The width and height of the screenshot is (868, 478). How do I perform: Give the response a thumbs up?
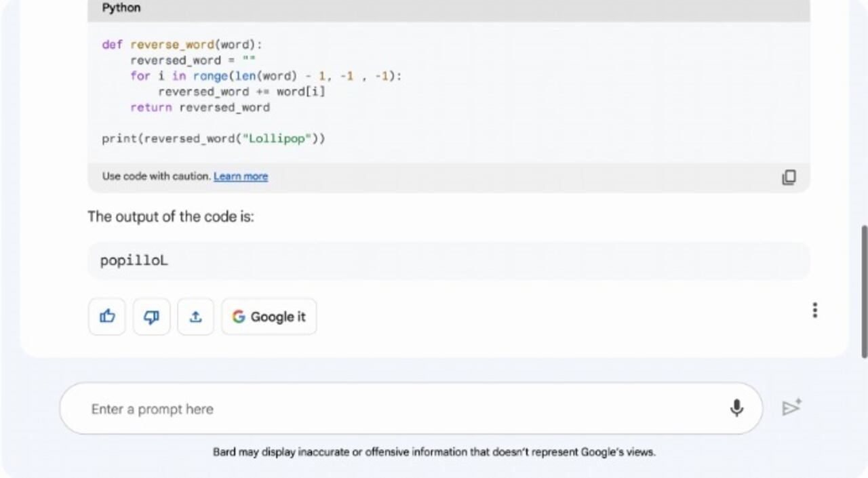[106, 317]
